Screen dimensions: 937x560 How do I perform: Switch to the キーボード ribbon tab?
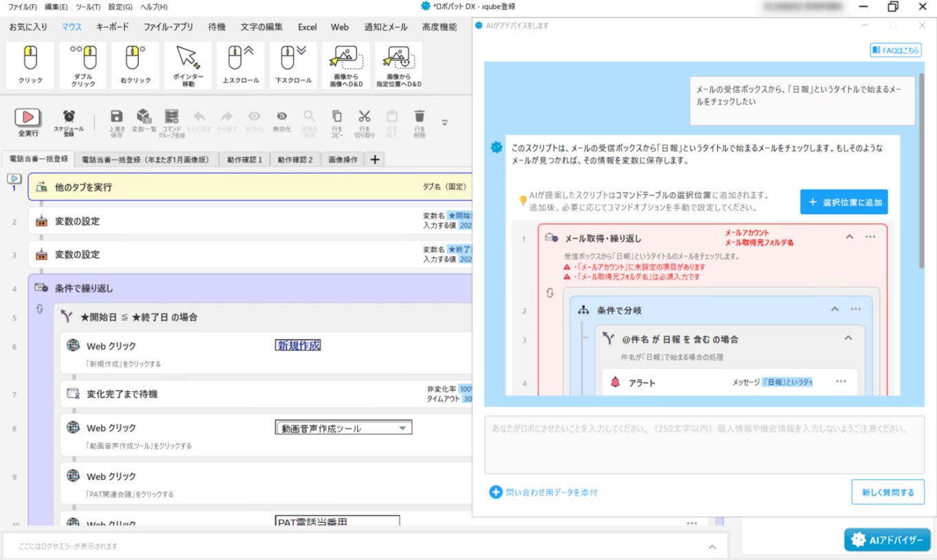pyautogui.click(x=112, y=28)
